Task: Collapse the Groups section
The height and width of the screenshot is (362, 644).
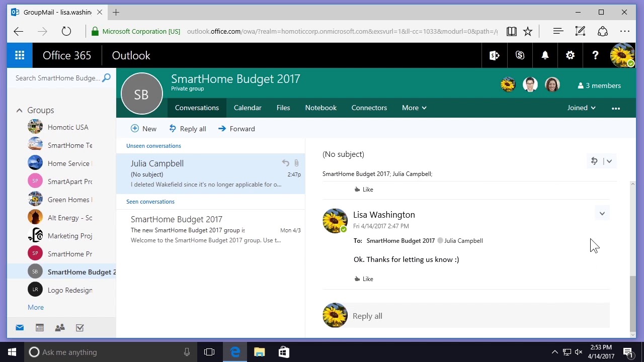Action: [19, 110]
